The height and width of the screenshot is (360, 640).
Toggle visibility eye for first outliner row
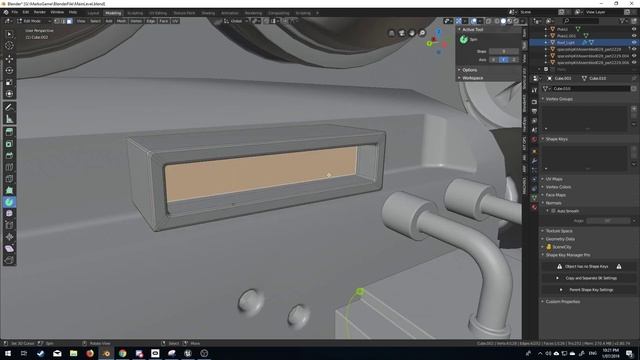(x=634, y=29)
